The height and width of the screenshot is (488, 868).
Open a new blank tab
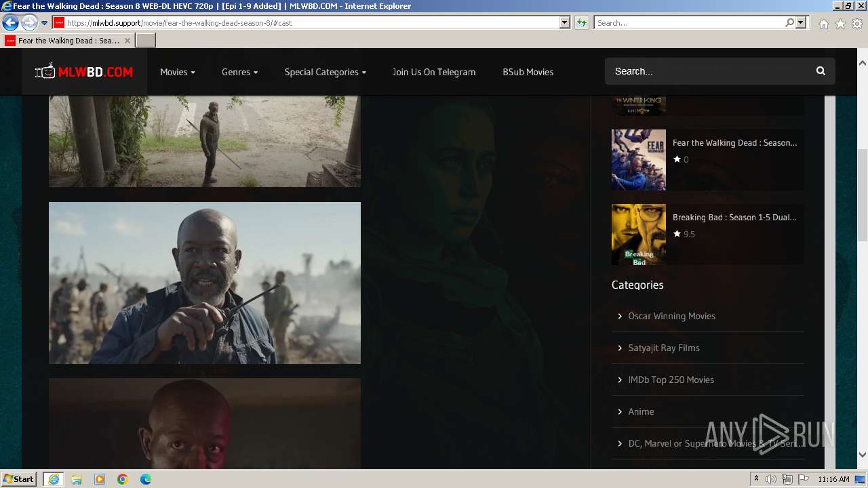pos(146,41)
